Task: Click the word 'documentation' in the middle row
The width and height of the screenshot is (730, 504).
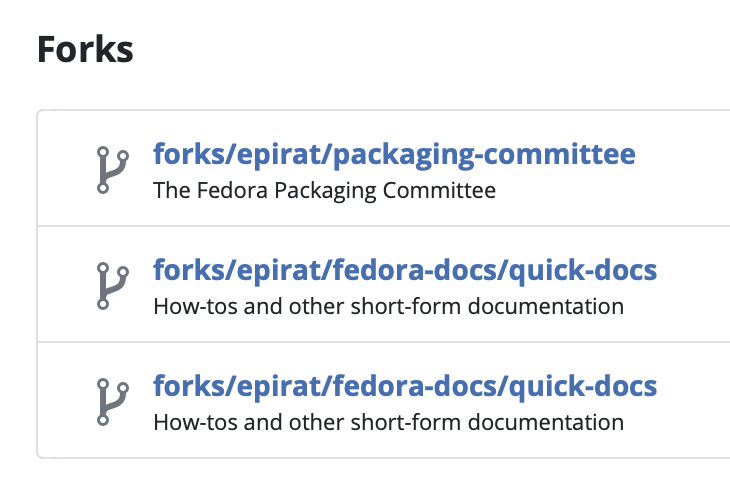Action: tap(546, 307)
